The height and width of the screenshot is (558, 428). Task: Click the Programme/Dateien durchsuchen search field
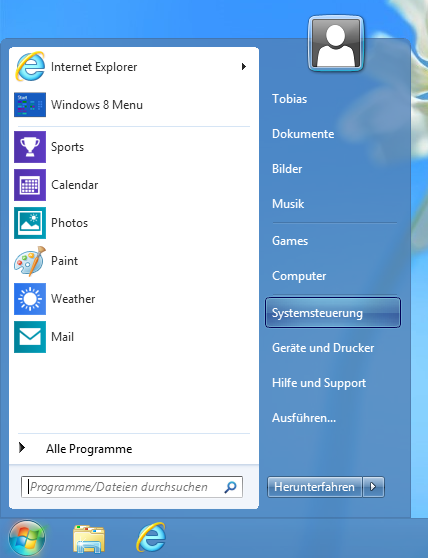point(132,487)
